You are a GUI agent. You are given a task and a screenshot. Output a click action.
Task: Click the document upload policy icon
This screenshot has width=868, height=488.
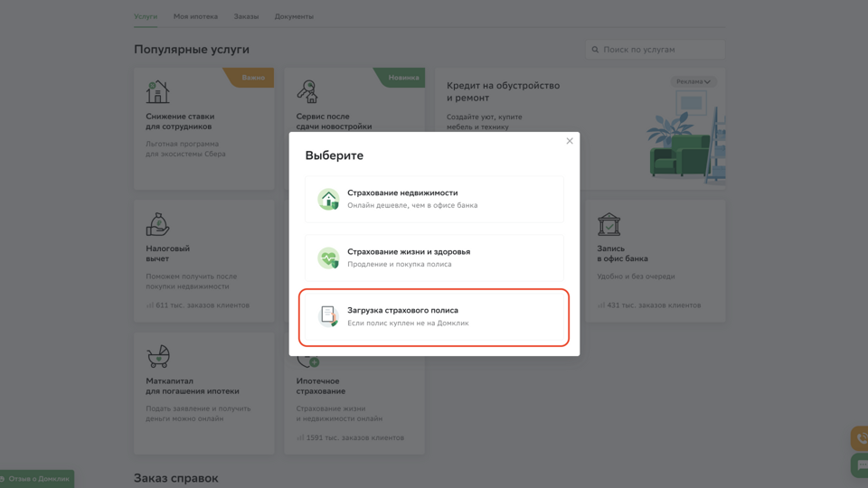point(328,315)
